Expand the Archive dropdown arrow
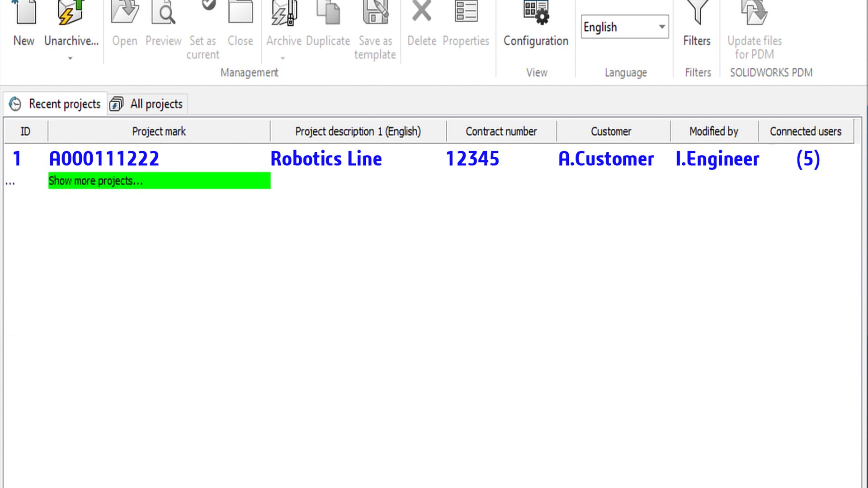This screenshot has width=868, height=488. pyautogui.click(x=283, y=58)
